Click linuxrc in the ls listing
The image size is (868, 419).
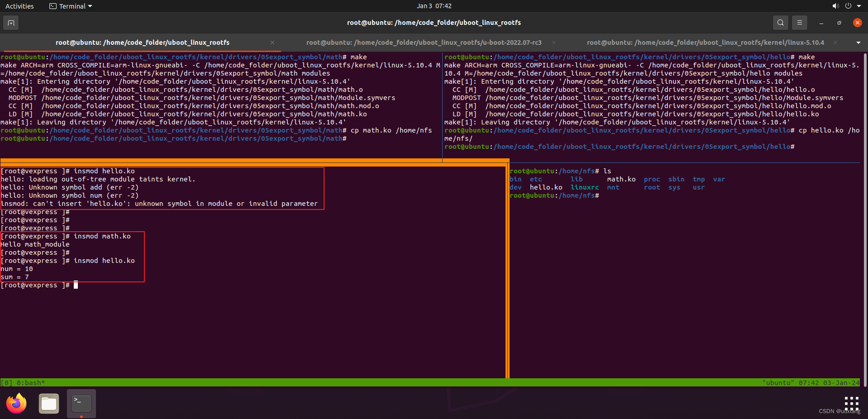pyautogui.click(x=584, y=187)
